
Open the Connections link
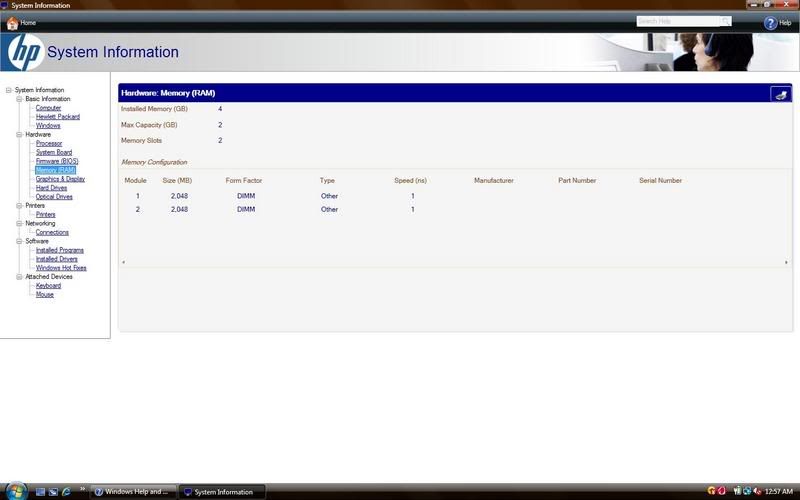(52, 232)
